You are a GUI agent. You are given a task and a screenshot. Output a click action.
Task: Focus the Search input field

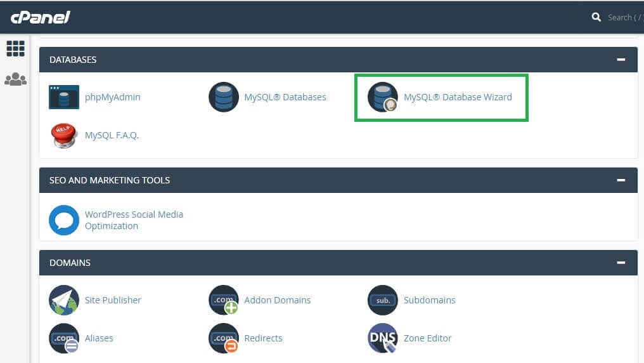pos(626,17)
